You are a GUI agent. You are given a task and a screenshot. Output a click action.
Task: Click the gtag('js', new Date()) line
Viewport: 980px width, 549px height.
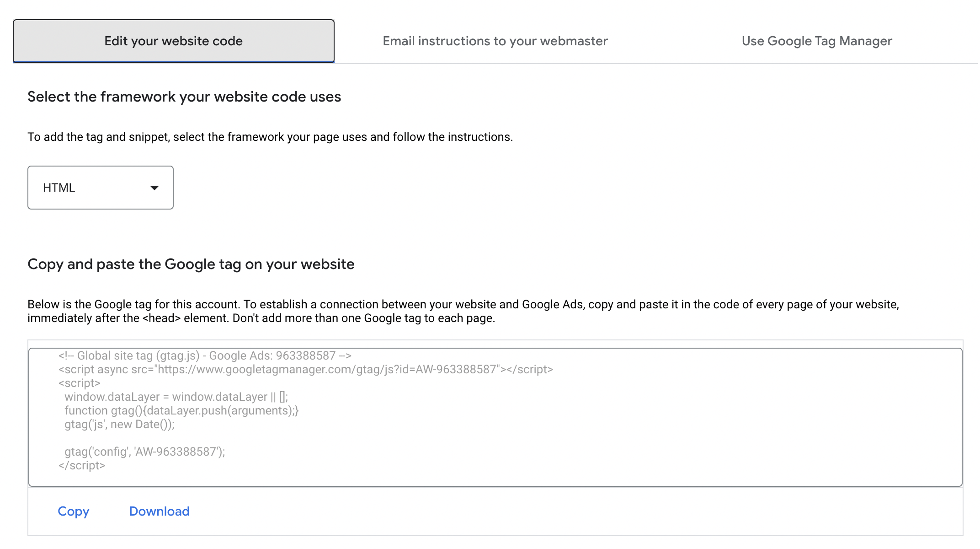click(120, 424)
